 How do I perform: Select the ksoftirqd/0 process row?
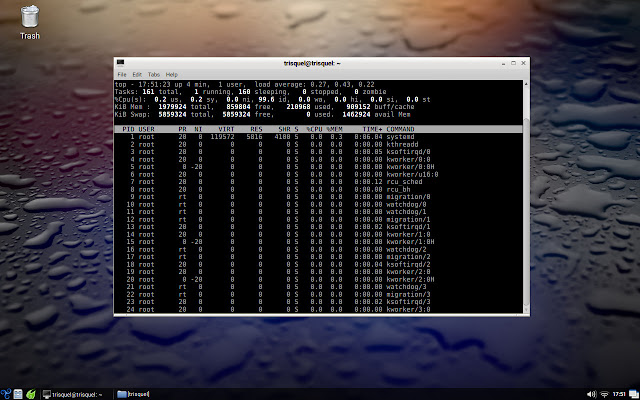(318, 152)
